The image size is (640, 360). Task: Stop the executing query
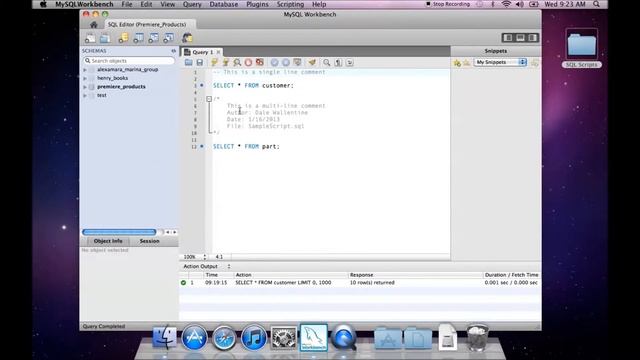tap(248, 62)
